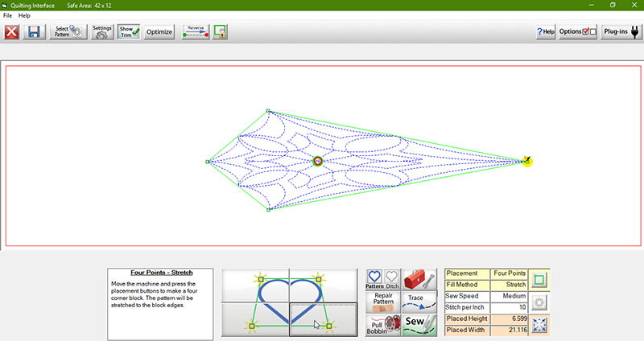Save using the floppy disk icon
Viewport: 644px width, 341px height.
coord(34,32)
